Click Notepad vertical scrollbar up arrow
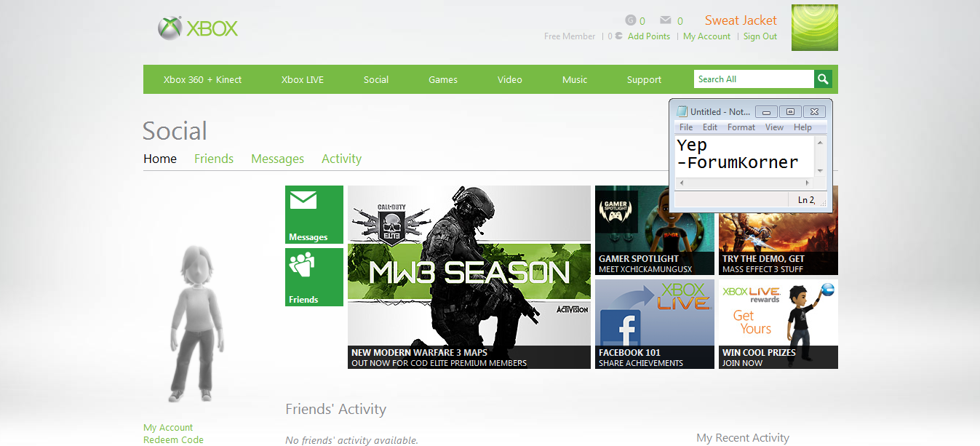The width and height of the screenshot is (980, 446). coord(821,142)
